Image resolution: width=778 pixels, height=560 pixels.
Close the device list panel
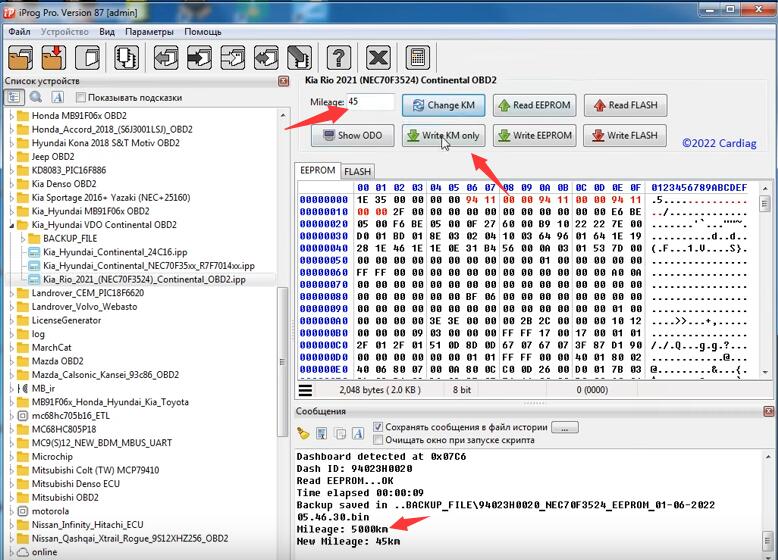pos(284,81)
